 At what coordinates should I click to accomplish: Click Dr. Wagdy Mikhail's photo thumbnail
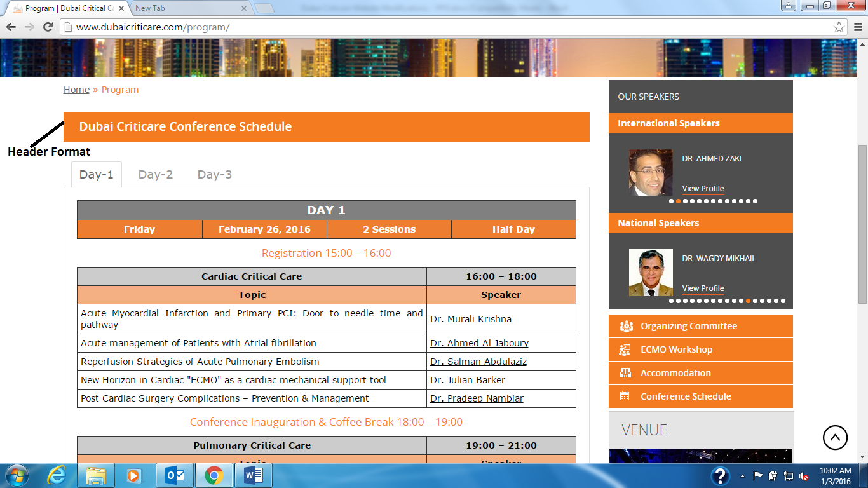click(x=651, y=273)
